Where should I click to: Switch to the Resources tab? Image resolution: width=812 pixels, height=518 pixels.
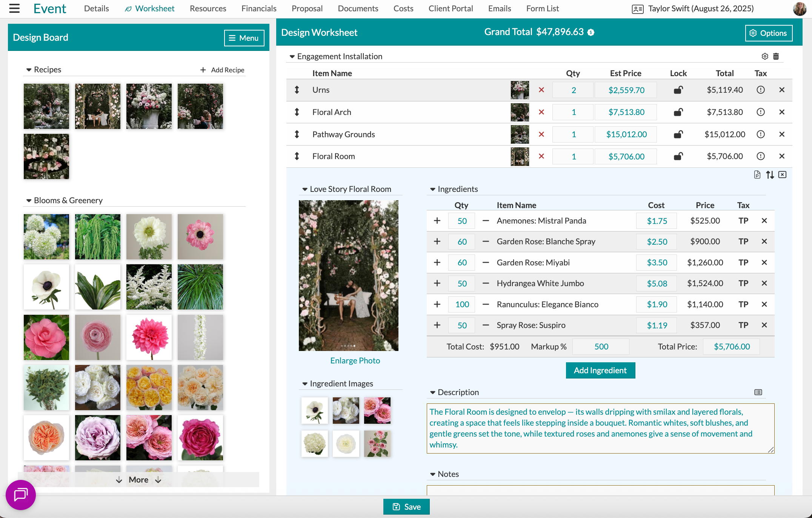click(208, 8)
